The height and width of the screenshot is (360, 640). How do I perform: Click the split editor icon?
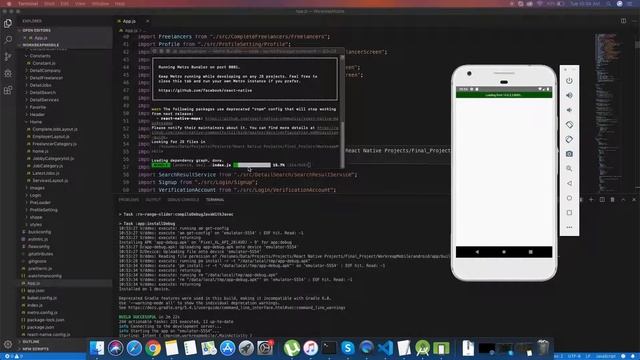point(623,21)
